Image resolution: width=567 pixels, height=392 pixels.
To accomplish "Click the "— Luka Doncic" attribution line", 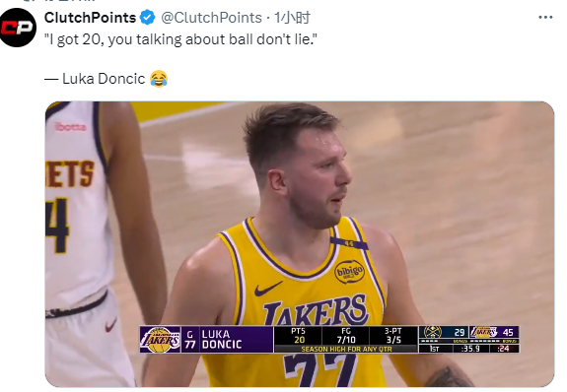I will tap(95, 79).
